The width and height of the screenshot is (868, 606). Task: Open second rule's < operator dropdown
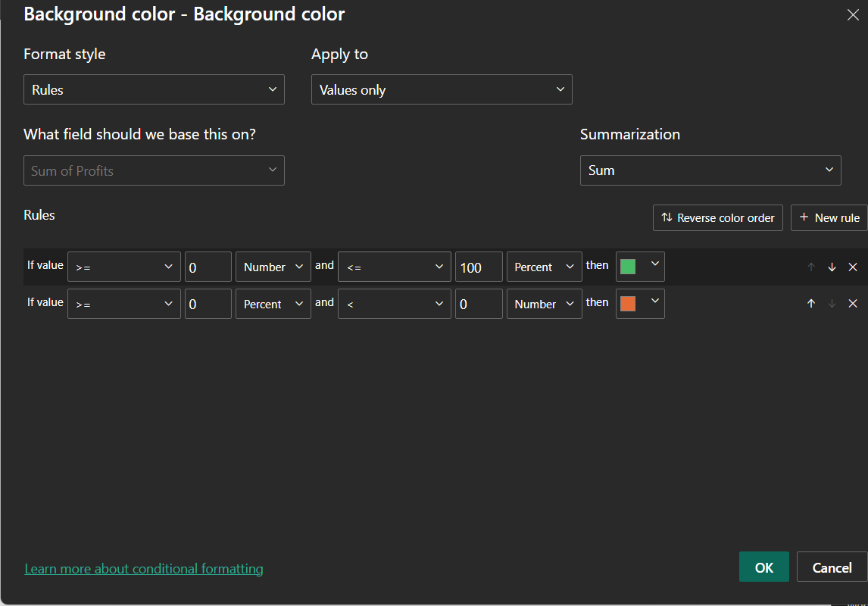[x=394, y=304]
